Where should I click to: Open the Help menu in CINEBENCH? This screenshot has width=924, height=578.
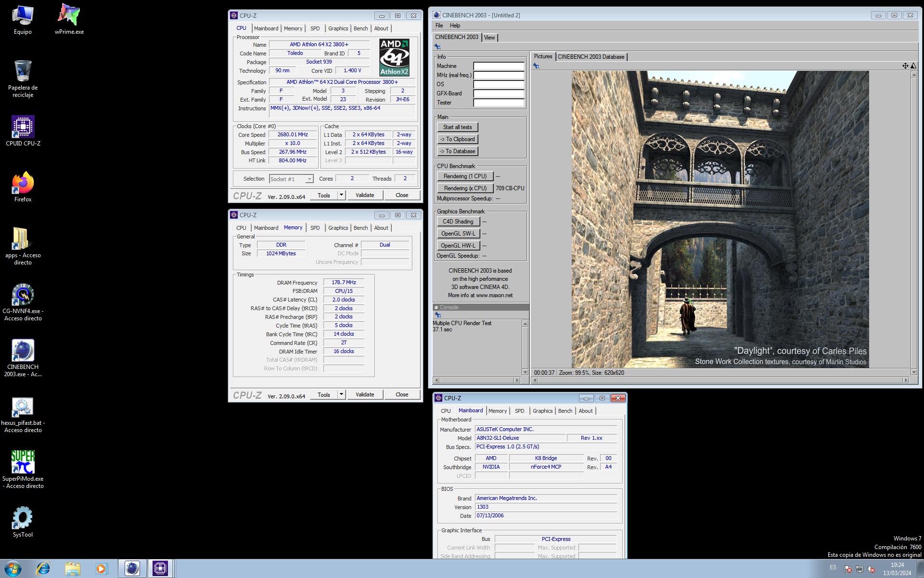point(455,26)
